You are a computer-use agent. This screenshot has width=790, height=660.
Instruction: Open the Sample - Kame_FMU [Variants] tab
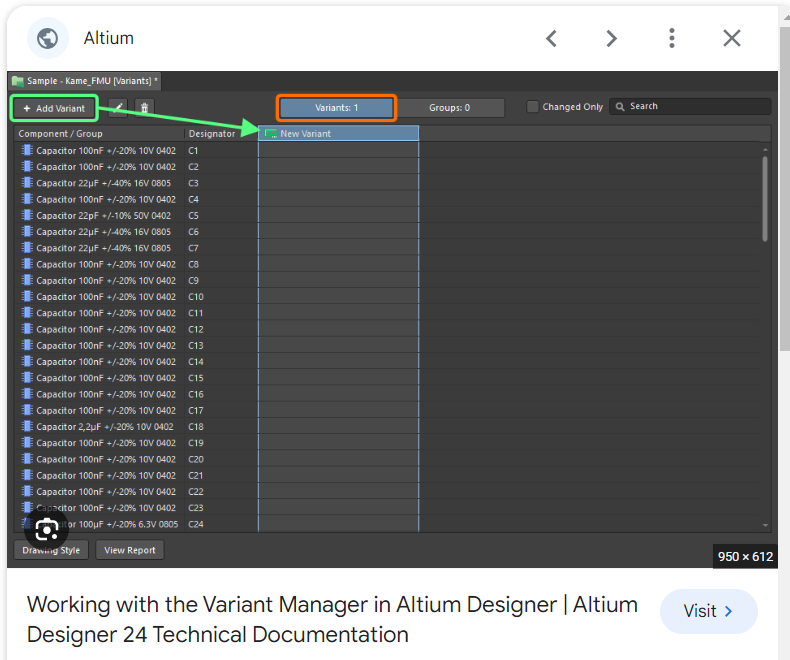coord(85,81)
